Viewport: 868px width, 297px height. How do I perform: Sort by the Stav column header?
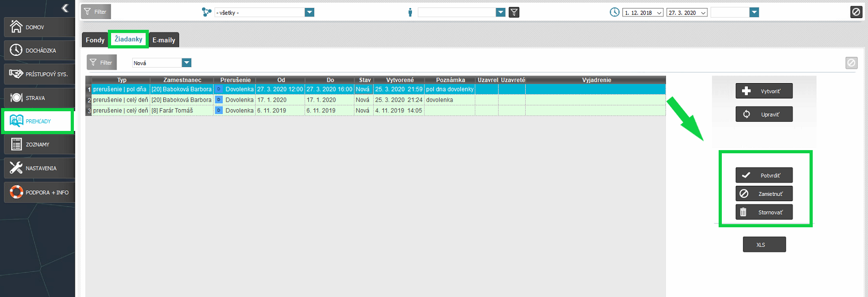pos(365,80)
